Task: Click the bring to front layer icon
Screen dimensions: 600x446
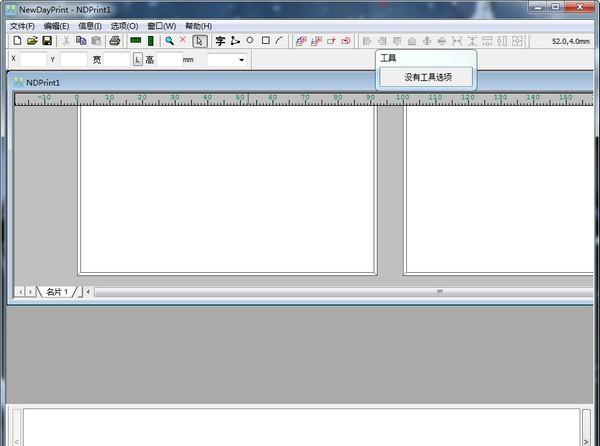Action: click(x=301, y=41)
